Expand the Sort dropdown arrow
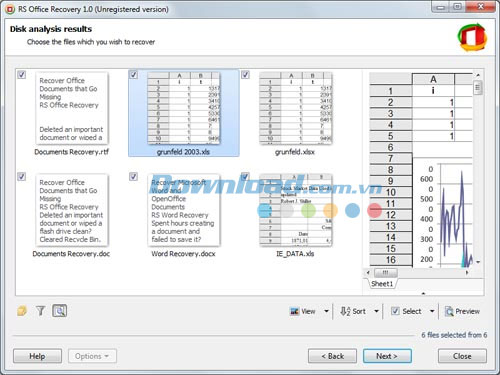This screenshot has height=375, width=500. point(376,311)
